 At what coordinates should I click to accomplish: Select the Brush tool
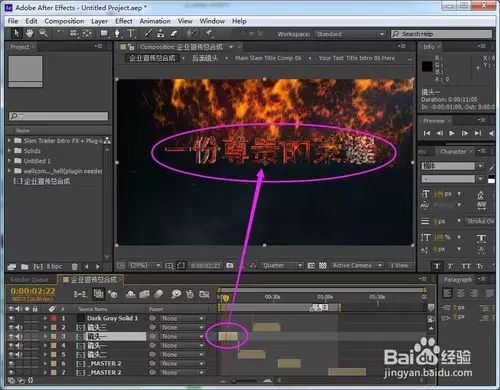coord(148,33)
